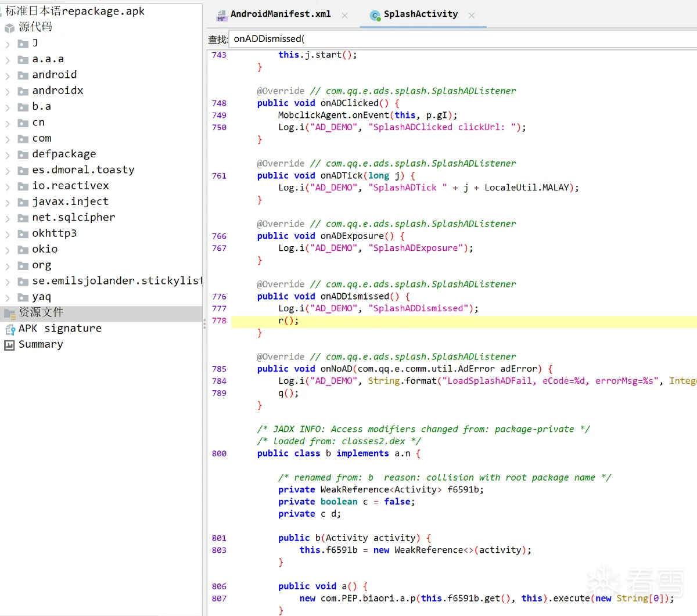Expand the se.emilsjolander.stickylist package node
The image size is (697, 616).
pyautogui.click(x=8, y=282)
